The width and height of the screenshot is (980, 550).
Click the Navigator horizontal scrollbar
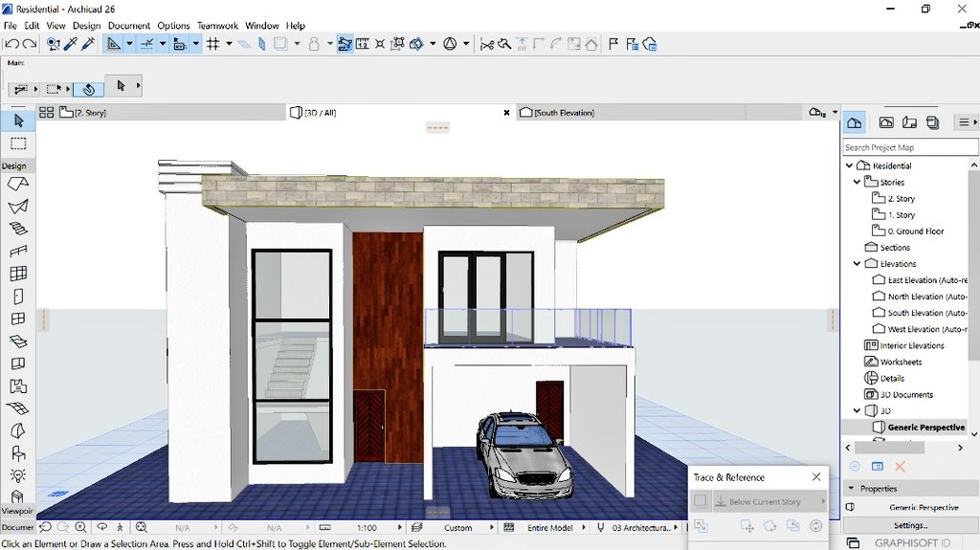(889, 448)
